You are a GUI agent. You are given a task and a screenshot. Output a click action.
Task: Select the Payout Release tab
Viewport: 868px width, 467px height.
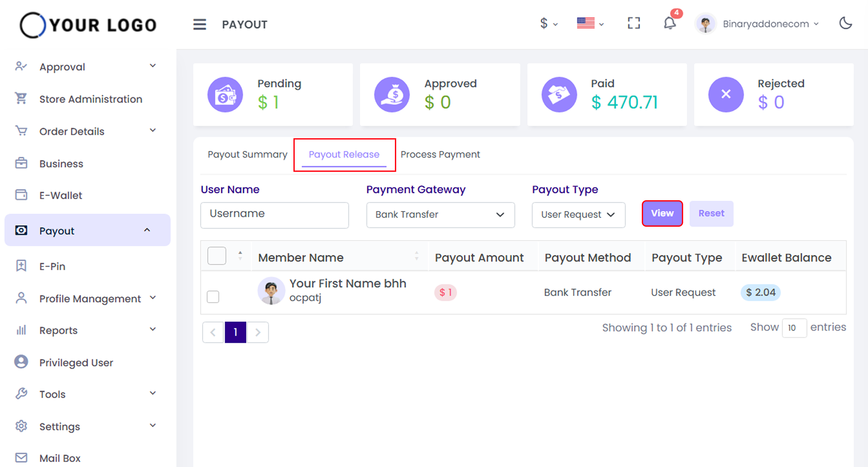coord(344,155)
